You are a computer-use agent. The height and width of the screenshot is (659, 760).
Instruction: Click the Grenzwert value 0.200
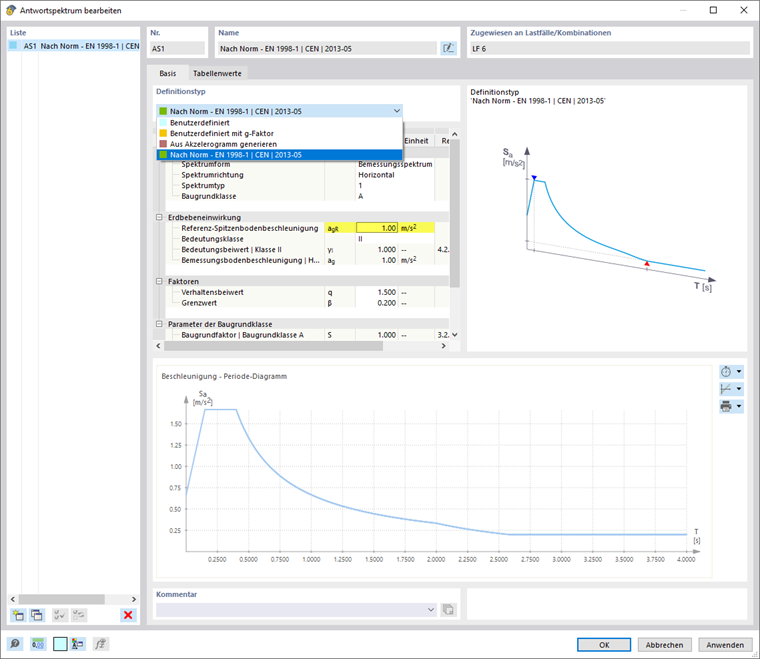(377, 303)
